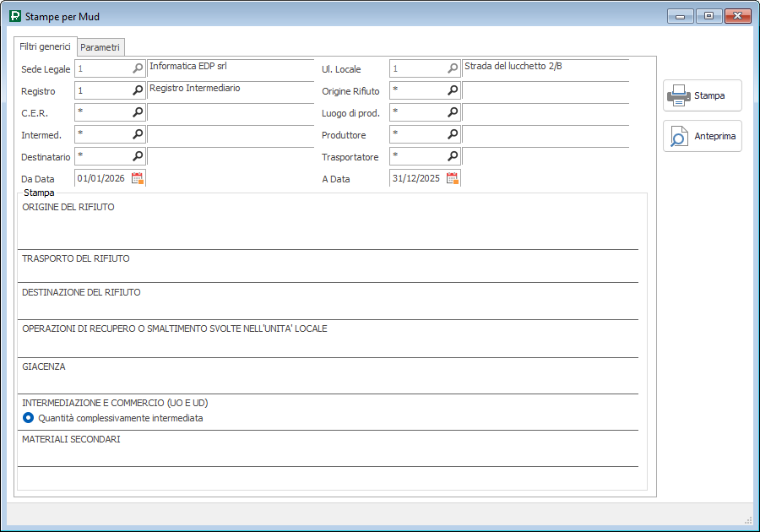Select the Filtri generici tab

(45, 46)
